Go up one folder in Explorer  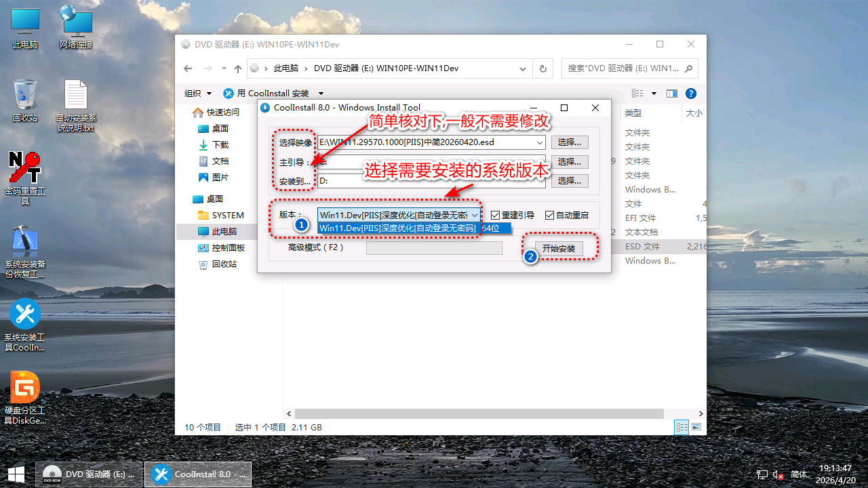(238, 68)
